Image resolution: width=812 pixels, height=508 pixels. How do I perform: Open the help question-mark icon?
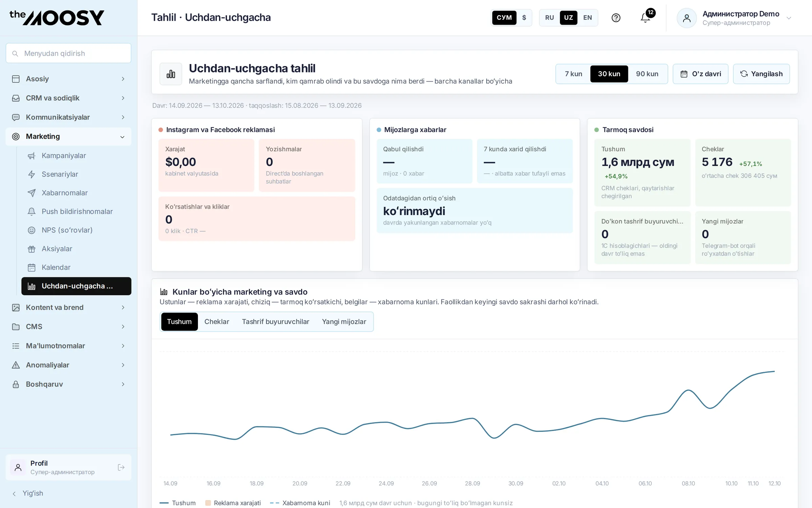[x=616, y=18]
